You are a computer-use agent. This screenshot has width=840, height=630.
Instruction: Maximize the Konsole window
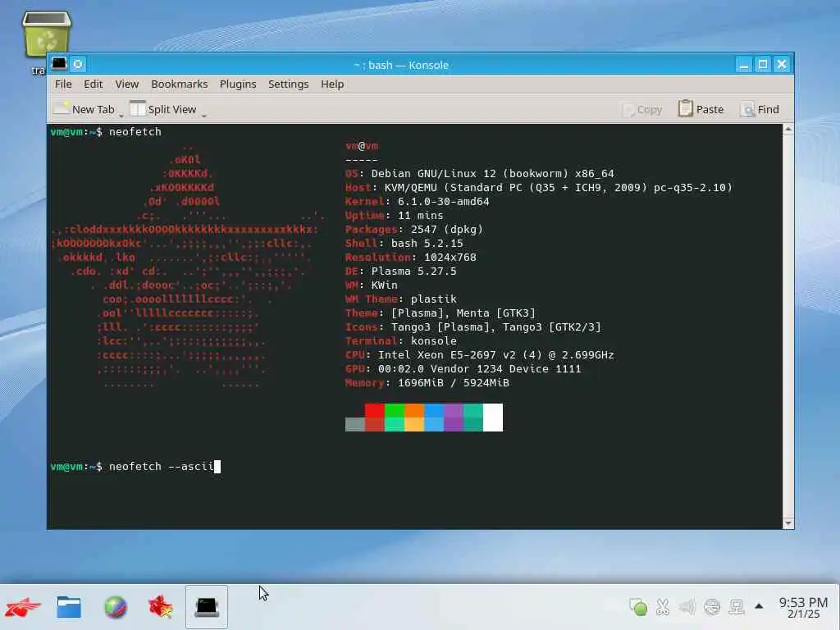pos(763,65)
